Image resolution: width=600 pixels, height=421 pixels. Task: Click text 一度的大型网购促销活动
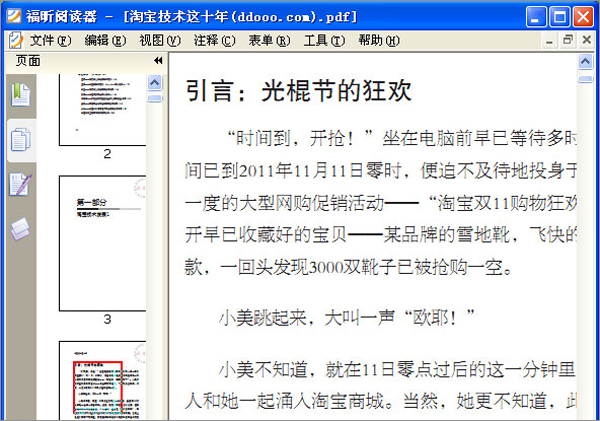[x=284, y=203]
